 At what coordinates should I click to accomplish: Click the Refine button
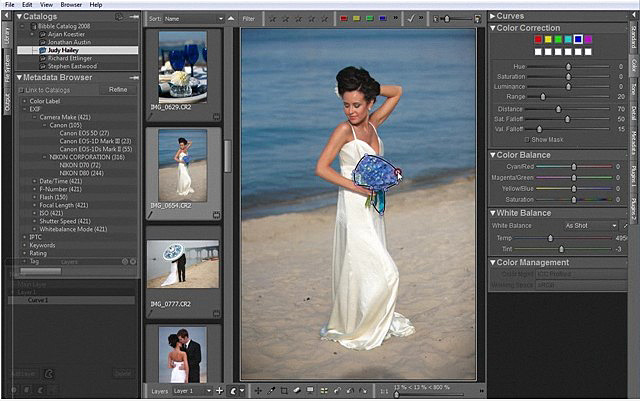pyautogui.click(x=118, y=90)
